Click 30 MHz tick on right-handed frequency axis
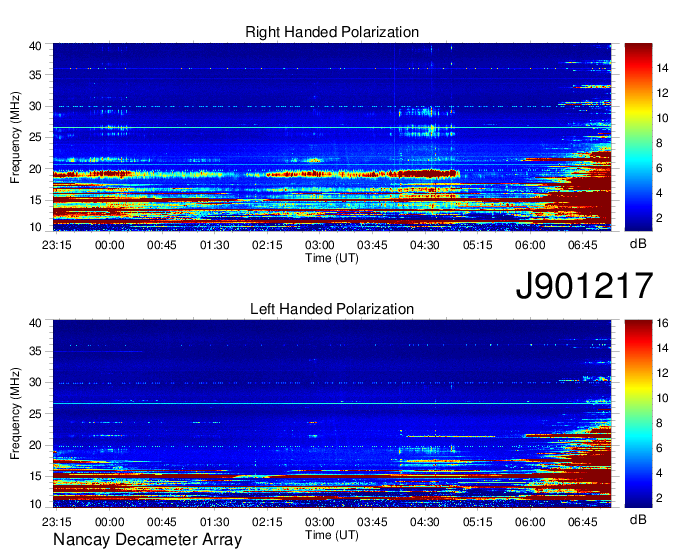680x552 pixels. [35, 106]
